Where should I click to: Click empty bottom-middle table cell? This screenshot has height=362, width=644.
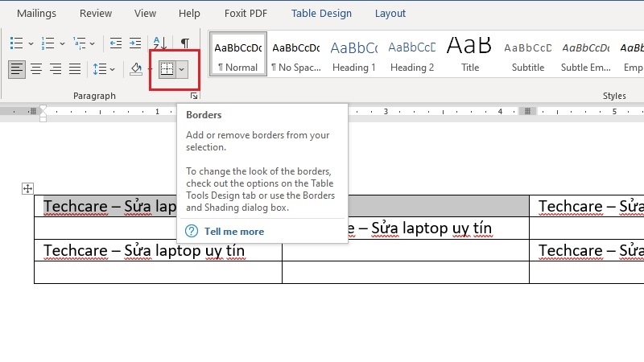pos(406,272)
